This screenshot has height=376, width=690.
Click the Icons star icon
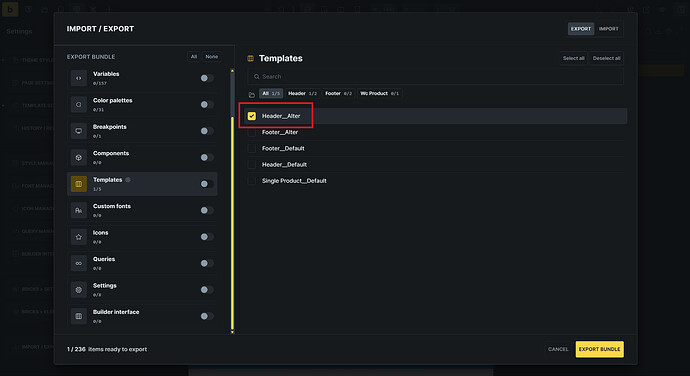[79, 236]
